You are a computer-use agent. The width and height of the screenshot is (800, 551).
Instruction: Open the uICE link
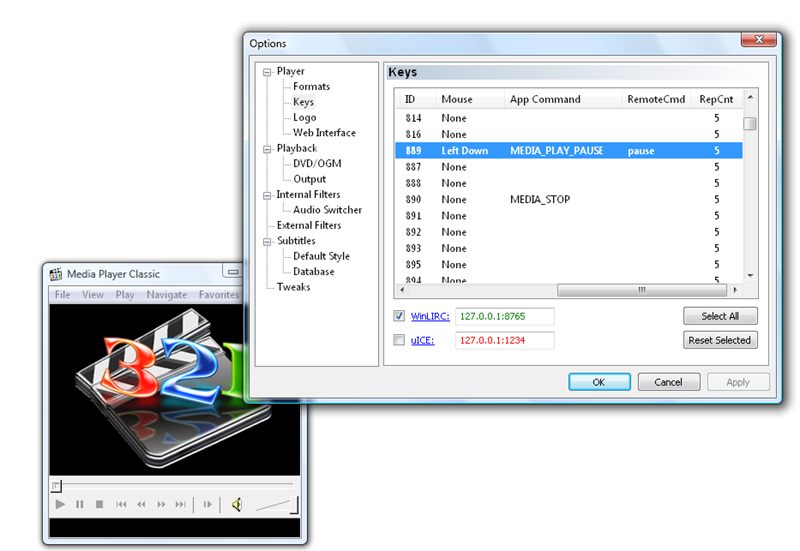(x=422, y=340)
